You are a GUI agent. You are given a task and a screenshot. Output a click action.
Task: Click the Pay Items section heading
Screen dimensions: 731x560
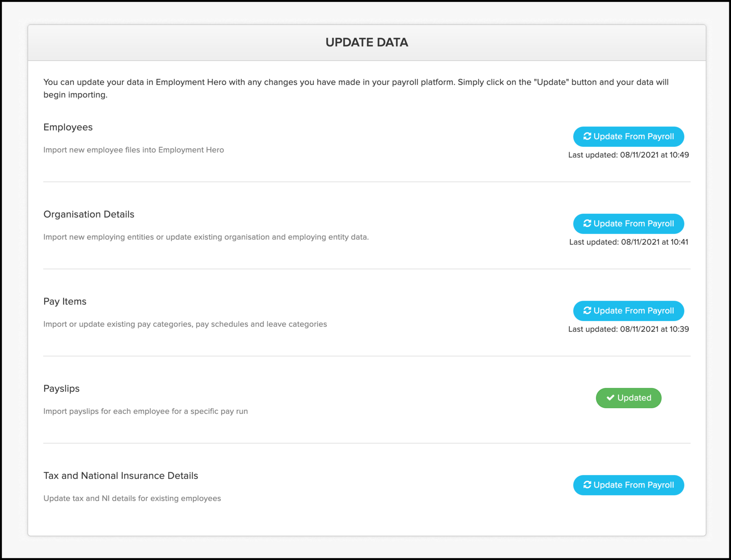pyautogui.click(x=65, y=301)
